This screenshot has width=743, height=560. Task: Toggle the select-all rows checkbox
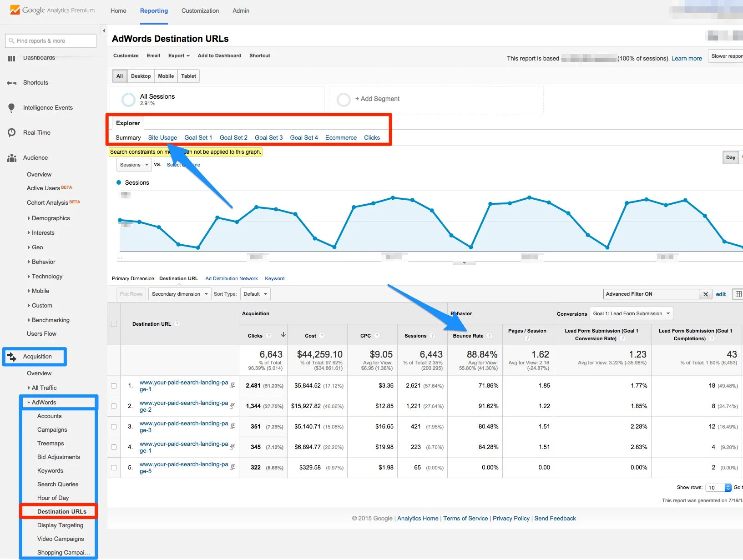pyautogui.click(x=114, y=324)
